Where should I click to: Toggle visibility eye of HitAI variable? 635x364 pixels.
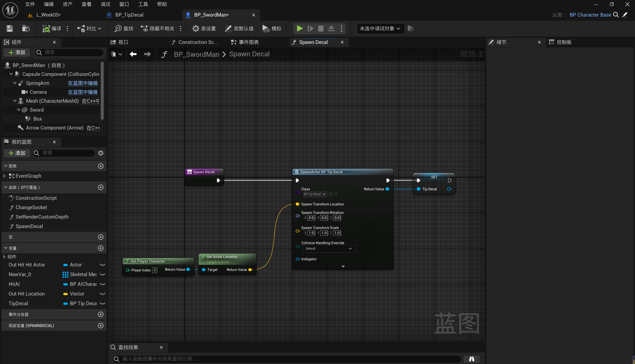click(102, 284)
